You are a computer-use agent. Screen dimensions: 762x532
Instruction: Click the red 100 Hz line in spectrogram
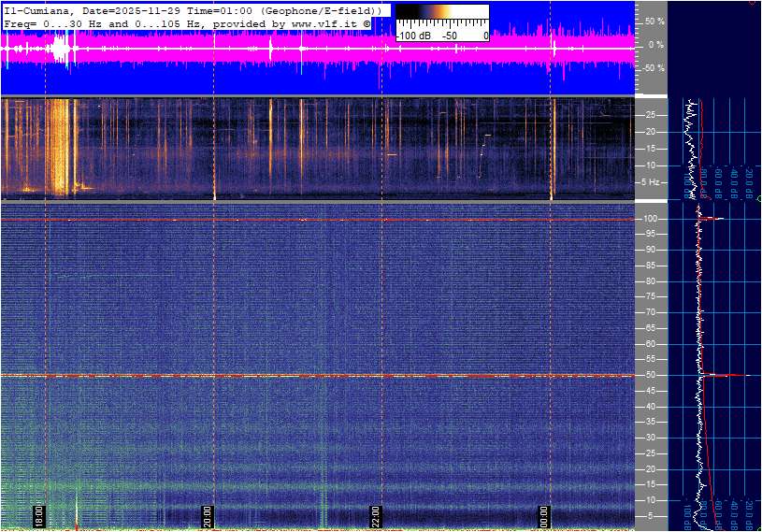pyautogui.click(x=280, y=220)
